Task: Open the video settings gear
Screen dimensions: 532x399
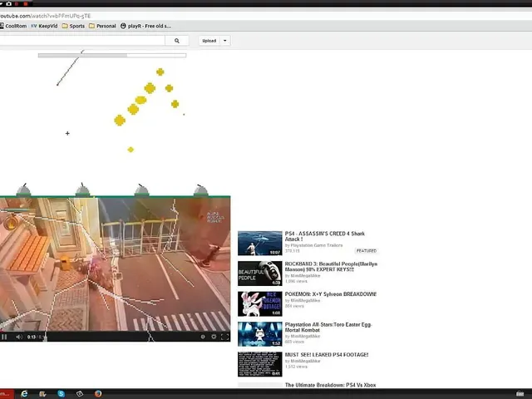Action: pos(214,337)
